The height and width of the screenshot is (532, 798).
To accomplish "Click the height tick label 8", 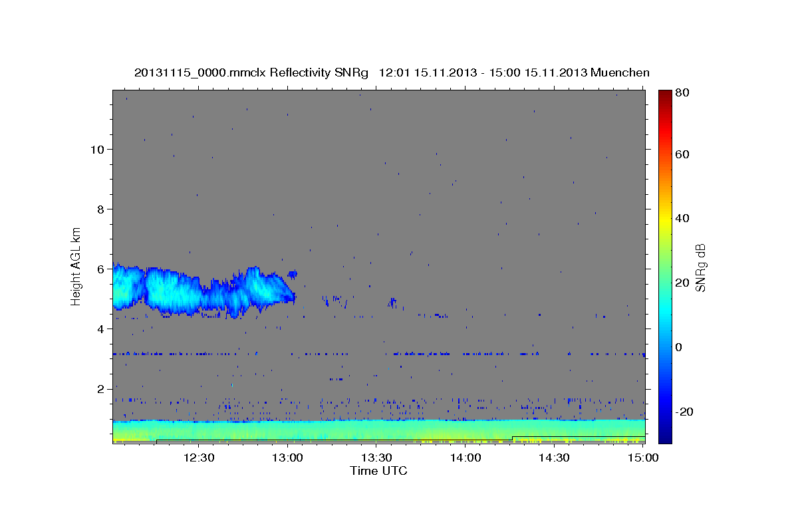I will tap(101, 209).
